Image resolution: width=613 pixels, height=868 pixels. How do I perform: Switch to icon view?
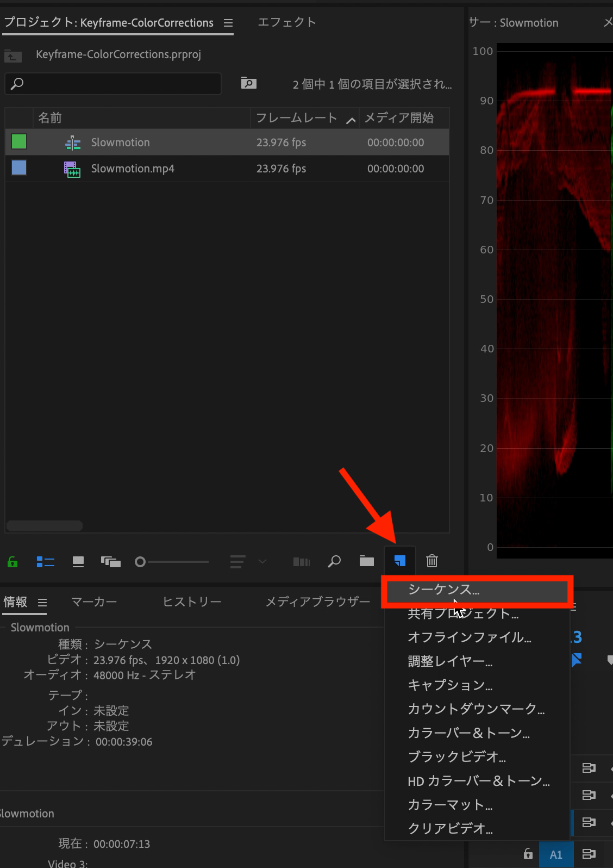[x=78, y=561]
